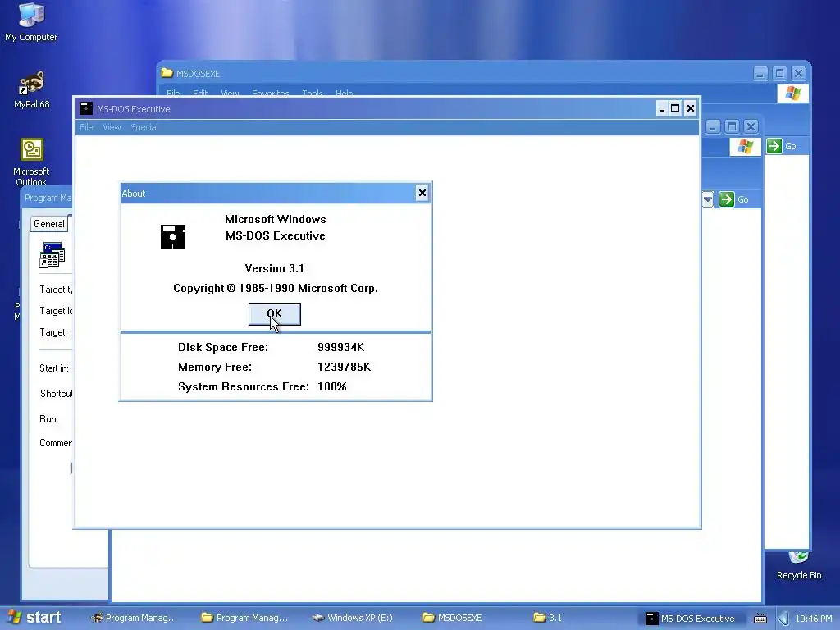The image size is (840, 630).
Task: Click the upper Go button in address bar
Action: pyautogui.click(x=782, y=146)
